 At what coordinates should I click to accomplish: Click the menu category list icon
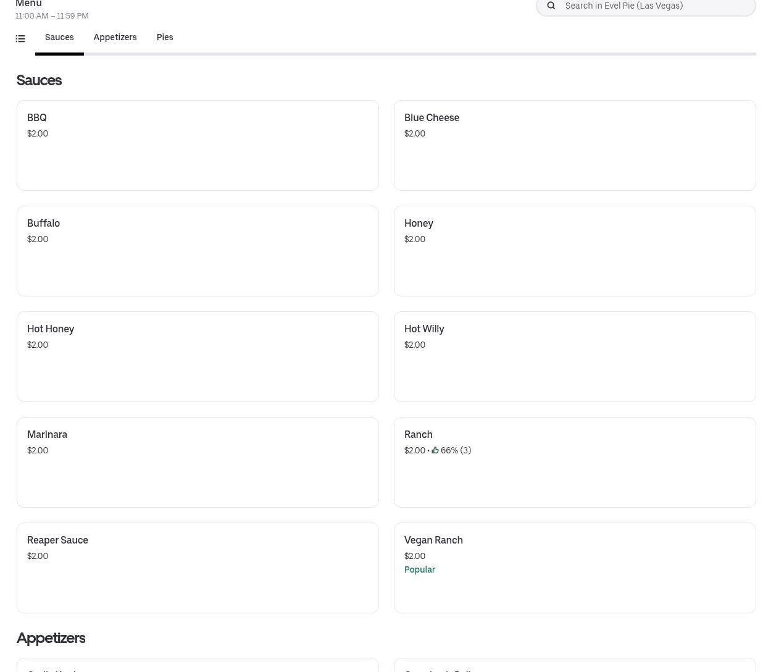click(x=20, y=39)
